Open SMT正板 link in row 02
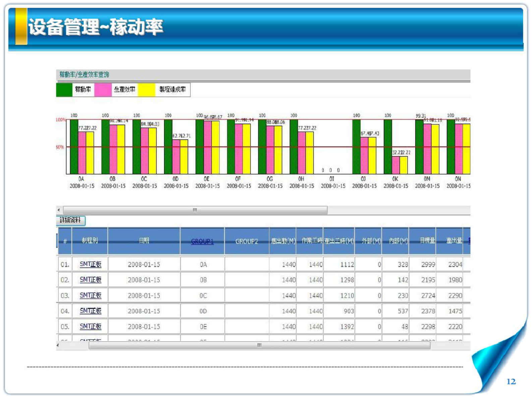532x399 pixels. pyautogui.click(x=91, y=280)
